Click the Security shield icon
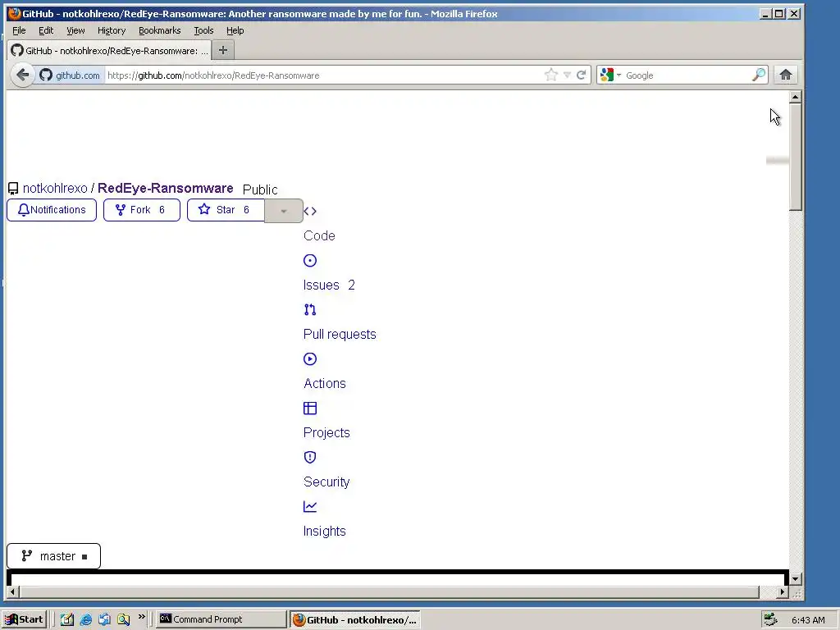Viewport: 840px width, 630px height. tap(309, 457)
